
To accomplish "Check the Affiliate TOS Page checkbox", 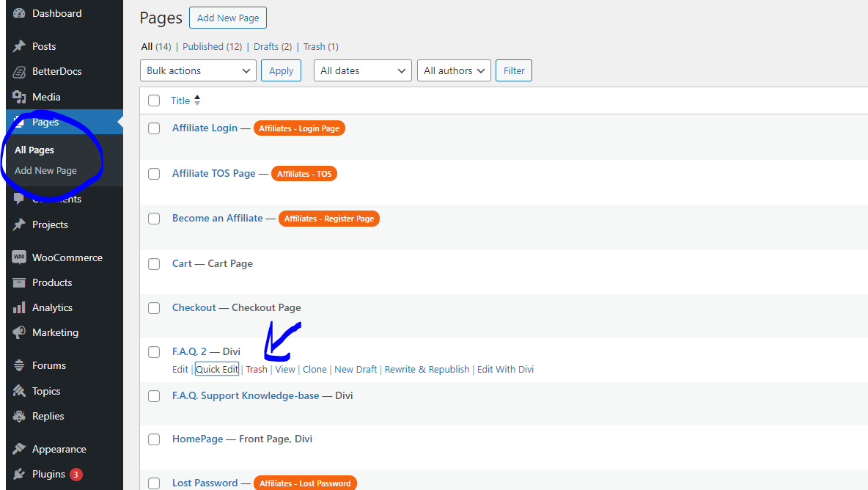I will [x=154, y=174].
